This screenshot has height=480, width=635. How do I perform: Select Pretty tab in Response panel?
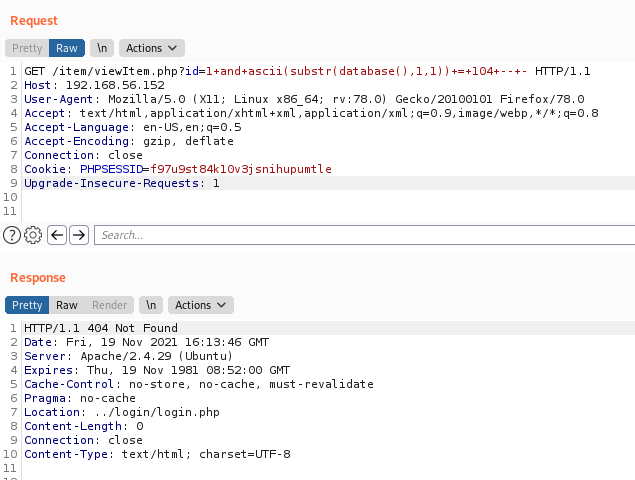[27, 305]
